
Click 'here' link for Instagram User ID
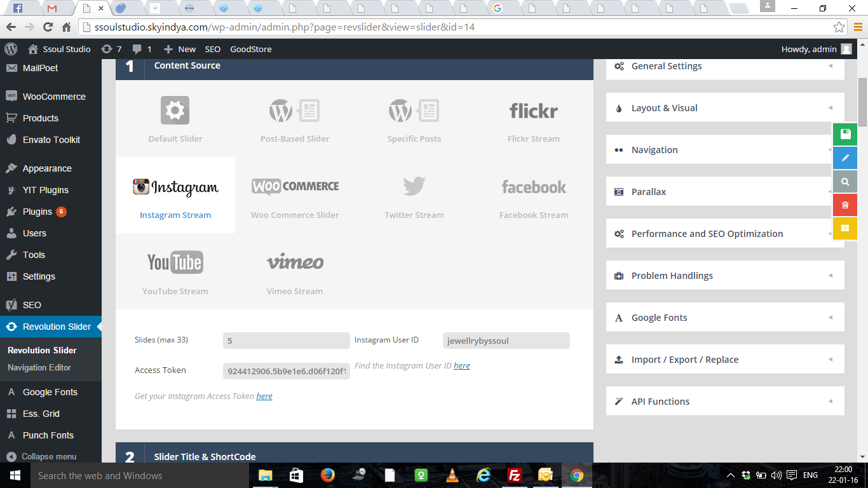point(462,366)
